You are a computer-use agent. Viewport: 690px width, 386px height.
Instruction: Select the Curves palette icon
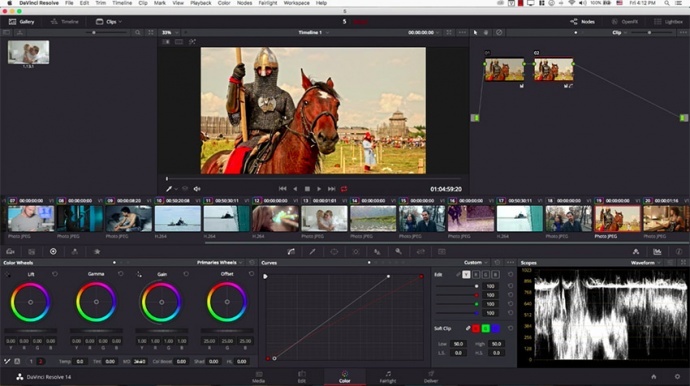coord(291,251)
